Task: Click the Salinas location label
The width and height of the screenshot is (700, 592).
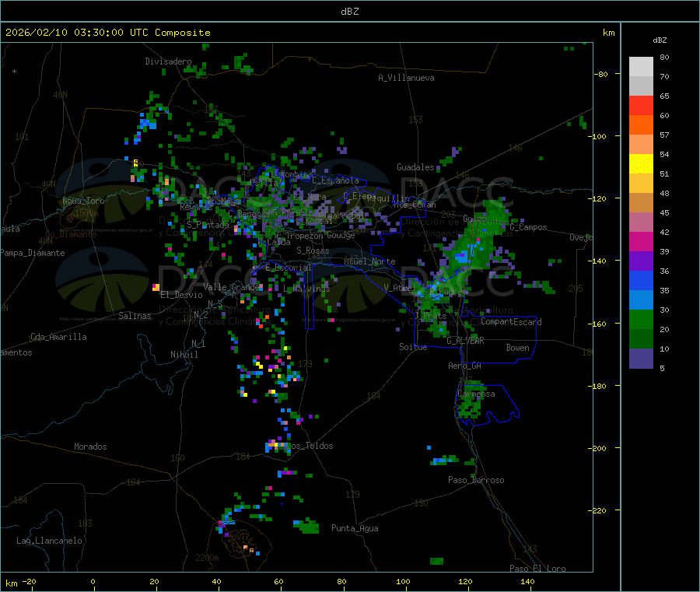Action: click(x=135, y=316)
